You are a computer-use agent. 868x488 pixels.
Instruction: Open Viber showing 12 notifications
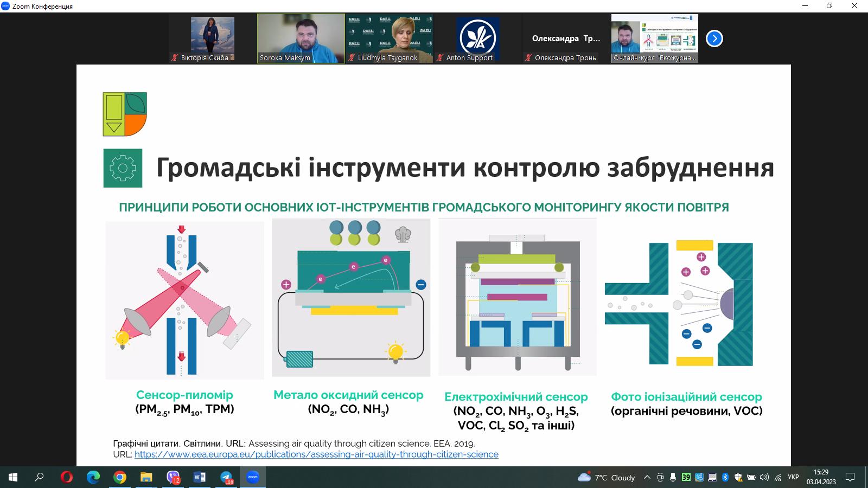pyautogui.click(x=173, y=478)
